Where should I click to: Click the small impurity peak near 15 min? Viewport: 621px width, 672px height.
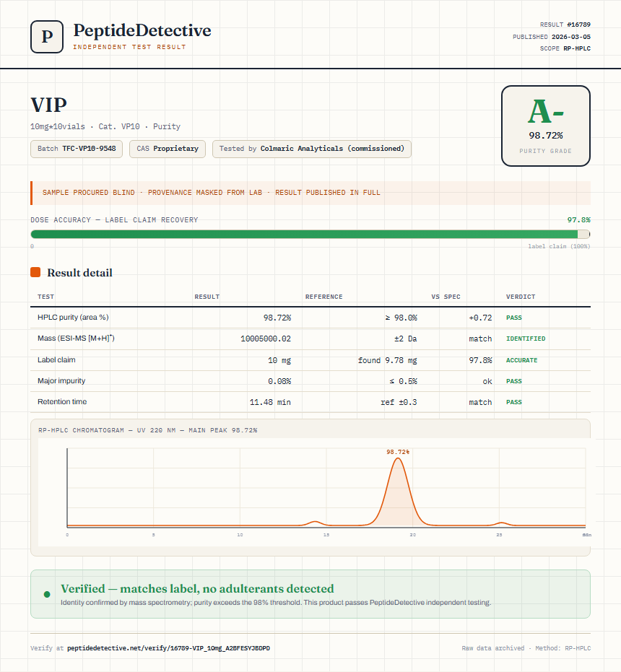point(316,522)
